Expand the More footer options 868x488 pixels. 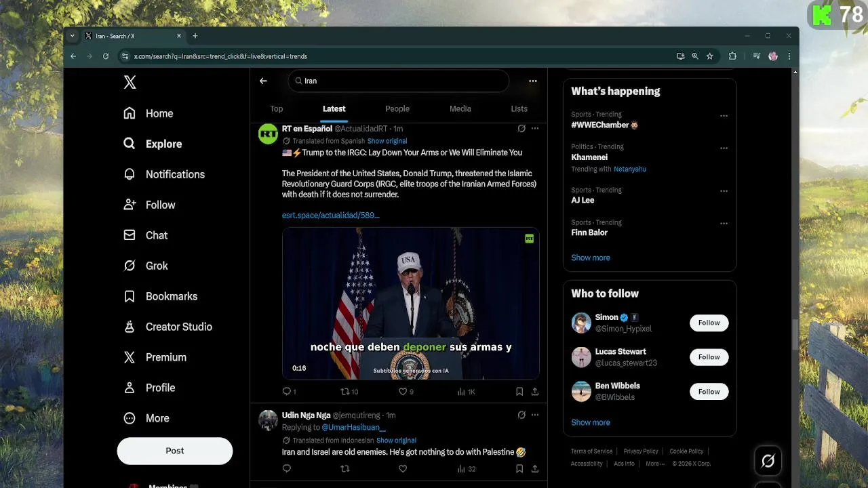click(655, 464)
